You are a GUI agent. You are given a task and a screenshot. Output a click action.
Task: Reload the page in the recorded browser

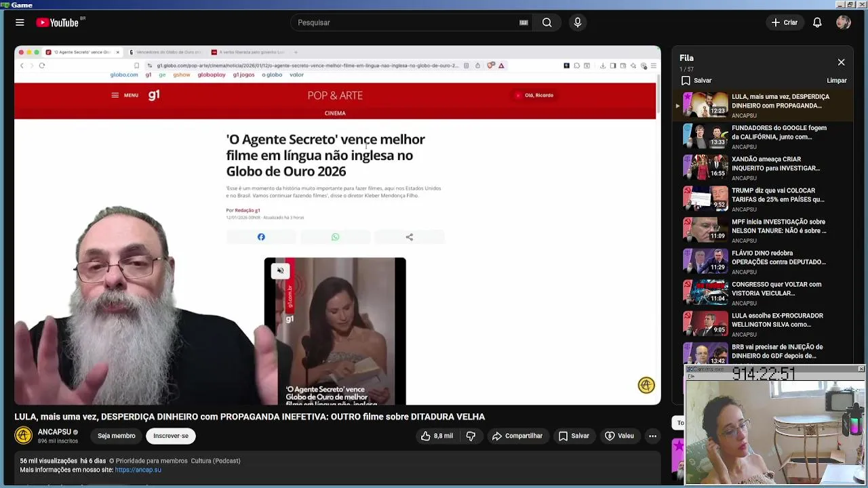point(42,66)
